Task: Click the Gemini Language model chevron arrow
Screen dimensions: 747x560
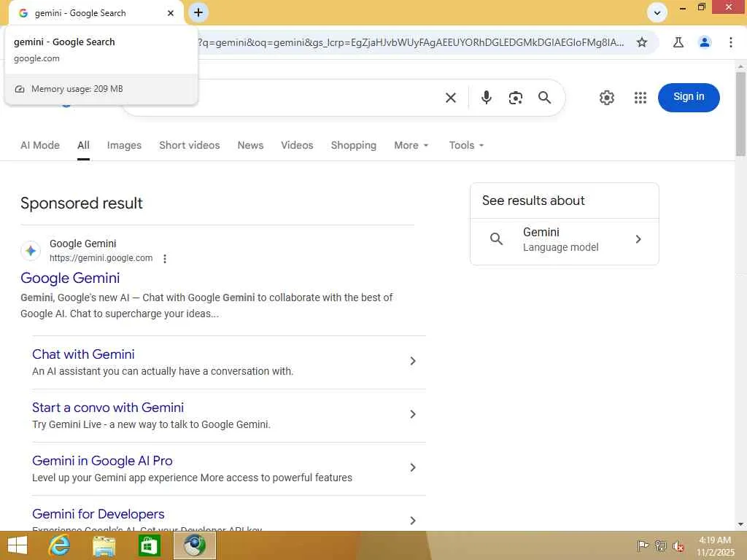Action: (638, 239)
